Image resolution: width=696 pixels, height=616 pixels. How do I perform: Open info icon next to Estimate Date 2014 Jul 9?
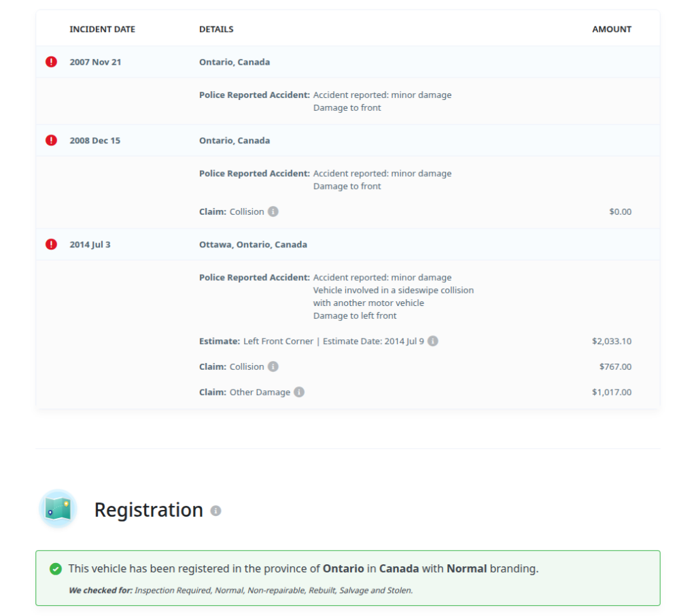pyautogui.click(x=433, y=341)
